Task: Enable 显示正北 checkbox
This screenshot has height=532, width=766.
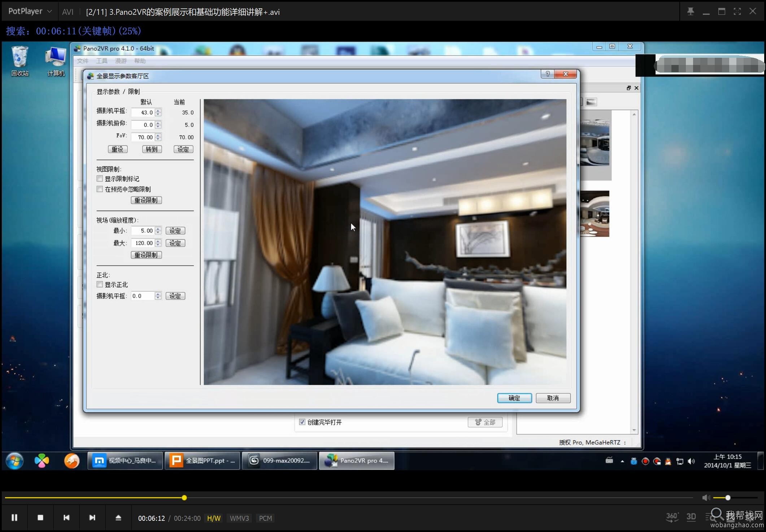Action: click(100, 284)
